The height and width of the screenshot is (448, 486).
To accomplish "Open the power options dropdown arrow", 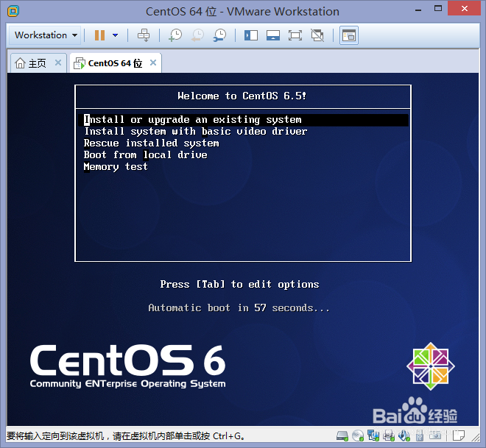I will tap(116, 35).
